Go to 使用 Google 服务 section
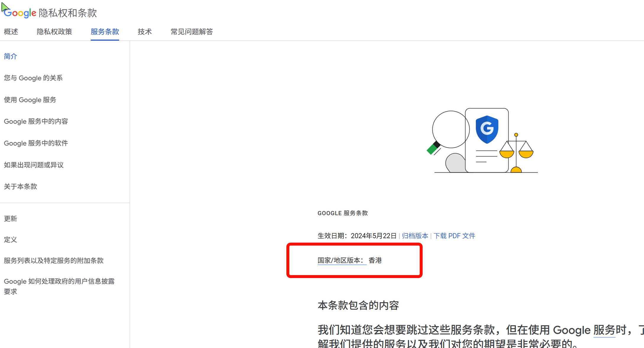Image resolution: width=644 pixels, height=348 pixels. [30, 100]
